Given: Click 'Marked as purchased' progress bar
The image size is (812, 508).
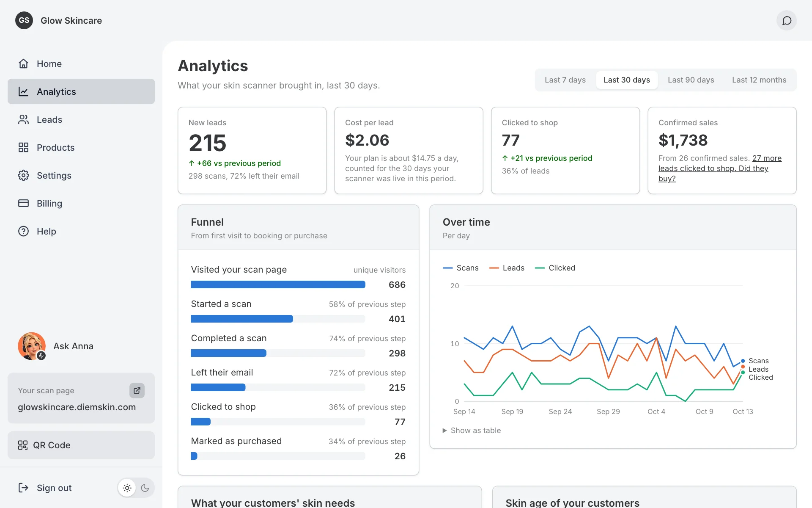Looking at the screenshot, I should point(278,456).
